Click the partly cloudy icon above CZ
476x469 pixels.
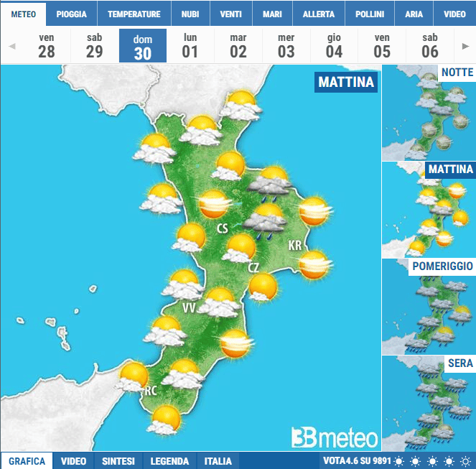tap(240, 249)
